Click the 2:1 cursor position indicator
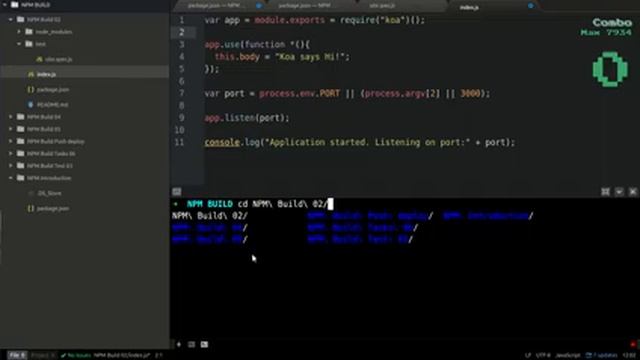Viewport: 640px width, 360px height. point(158,355)
